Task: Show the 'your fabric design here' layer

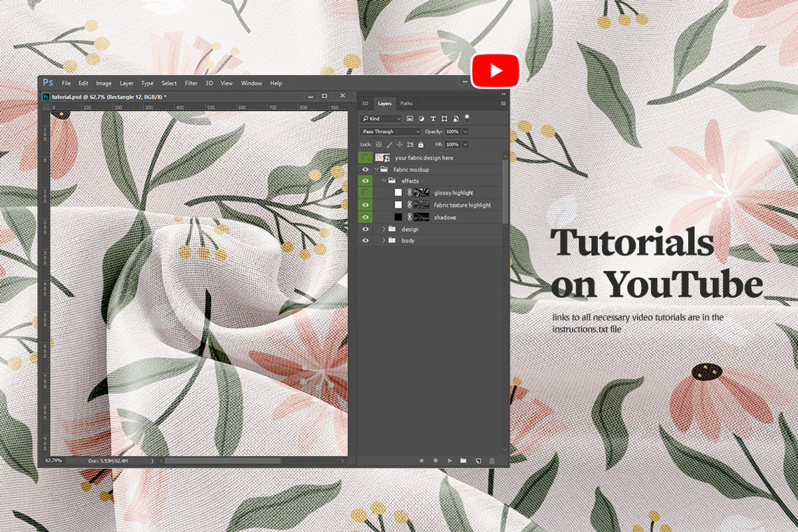Action: (x=365, y=158)
